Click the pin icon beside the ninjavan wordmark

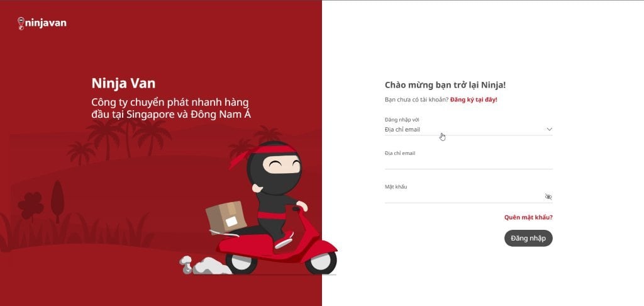pos(21,23)
